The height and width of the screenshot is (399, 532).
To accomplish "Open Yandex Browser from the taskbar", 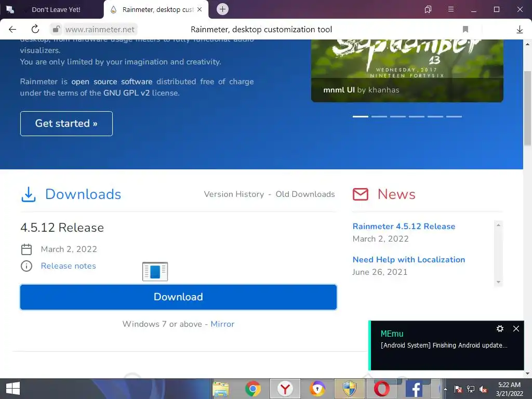I will tap(285, 389).
